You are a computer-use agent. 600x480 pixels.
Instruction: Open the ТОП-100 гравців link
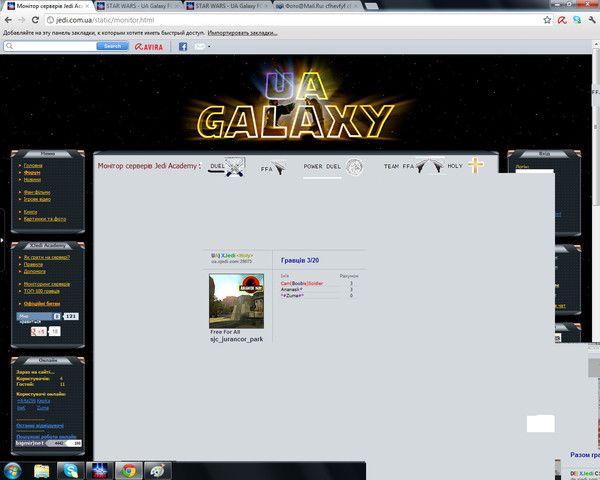pos(41,291)
